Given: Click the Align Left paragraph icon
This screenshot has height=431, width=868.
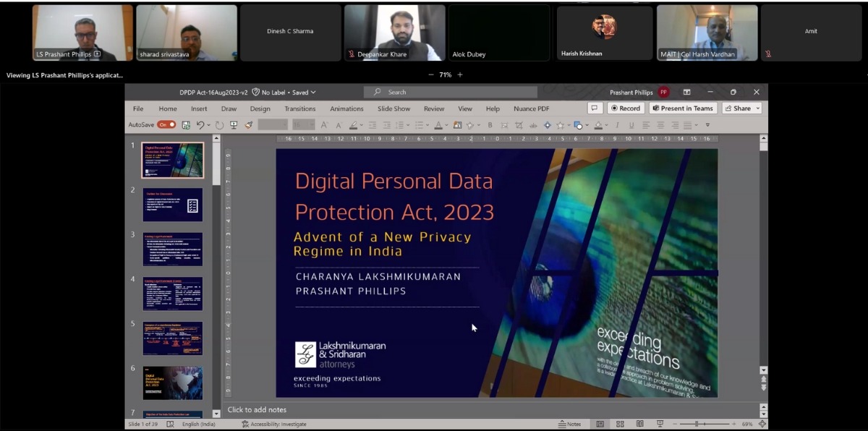Looking at the screenshot, I should click(646, 125).
